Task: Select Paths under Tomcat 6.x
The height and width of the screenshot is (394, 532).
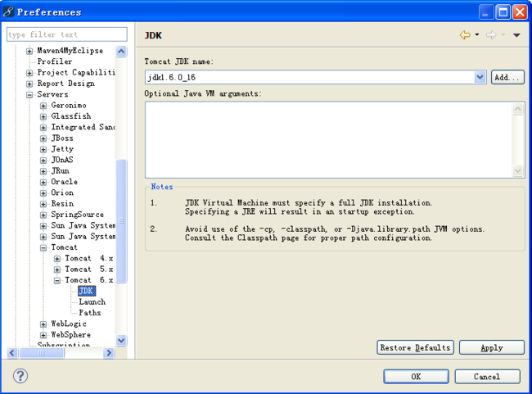Action: (x=89, y=312)
